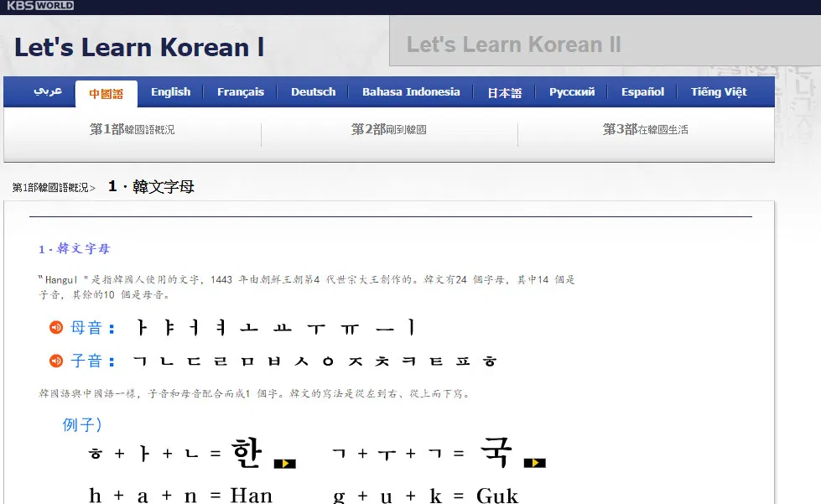Change language to Tiếng Việt

719,92
